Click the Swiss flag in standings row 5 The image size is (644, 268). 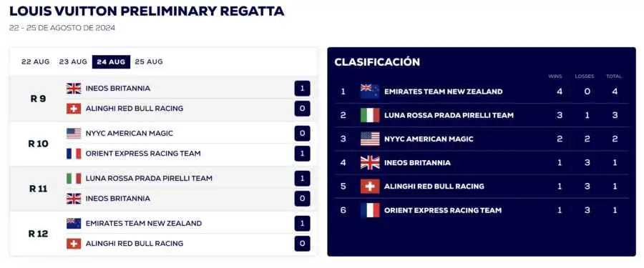pyautogui.click(x=370, y=187)
